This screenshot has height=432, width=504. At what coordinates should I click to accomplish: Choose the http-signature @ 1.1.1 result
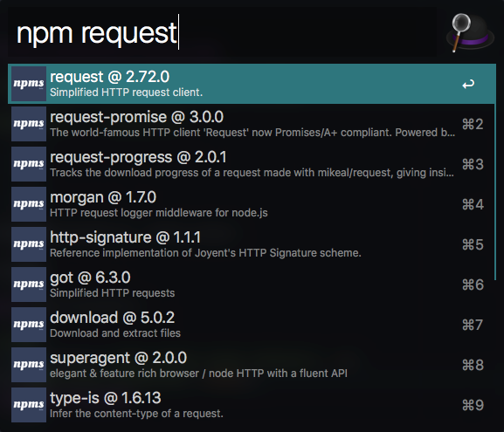pyautogui.click(x=251, y=244)
